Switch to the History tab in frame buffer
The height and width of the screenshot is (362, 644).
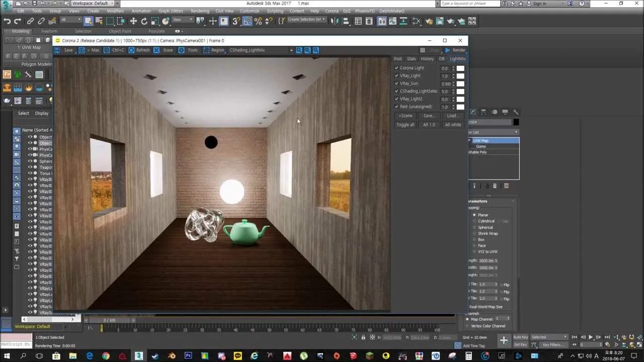(427, 59)
